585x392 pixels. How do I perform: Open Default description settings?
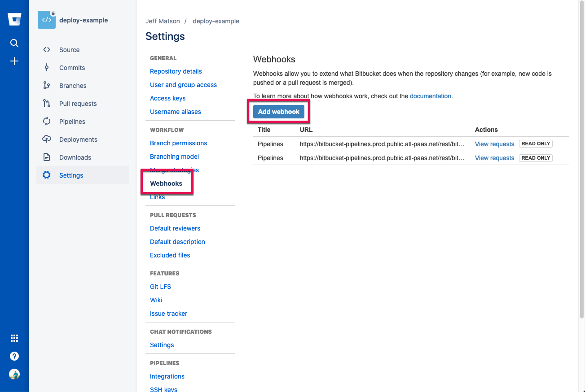coord(177,242)
